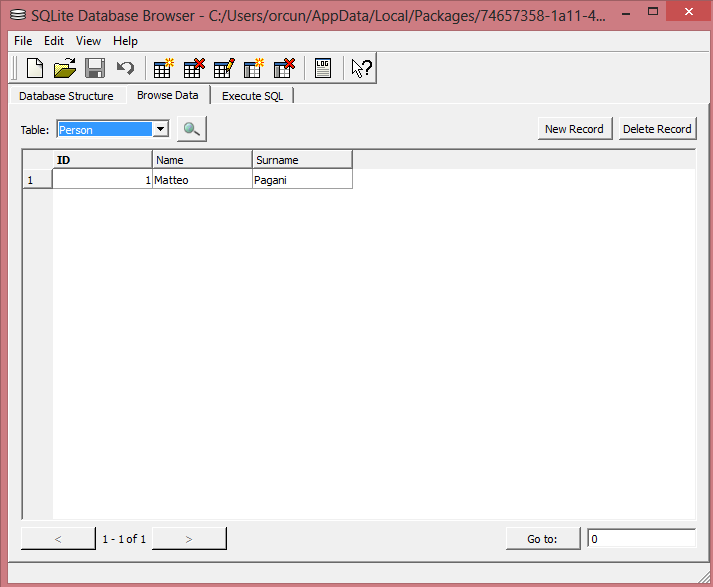Open the Table dropdown arrow
713x587 pixels.
pos(160,129)
